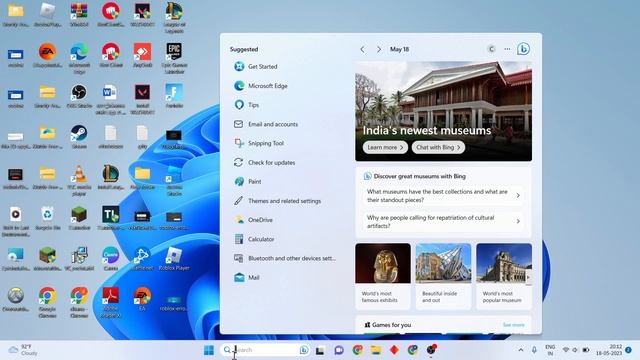Click the Bing chat icon in panel header
This screenshot has width=640, height=360.
523,49
